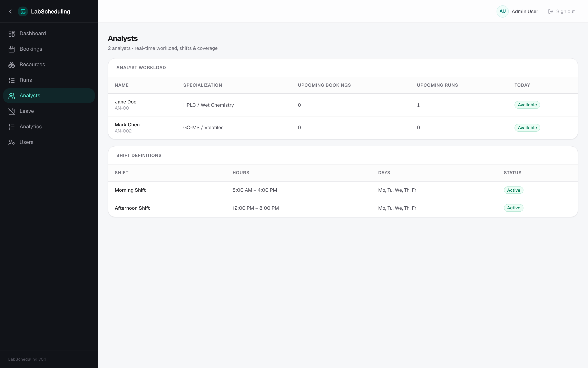This screenshot has height=368, width=588.
Task: Click Mark Chen's upcoming runs value 0
Action: pos(418,128)
